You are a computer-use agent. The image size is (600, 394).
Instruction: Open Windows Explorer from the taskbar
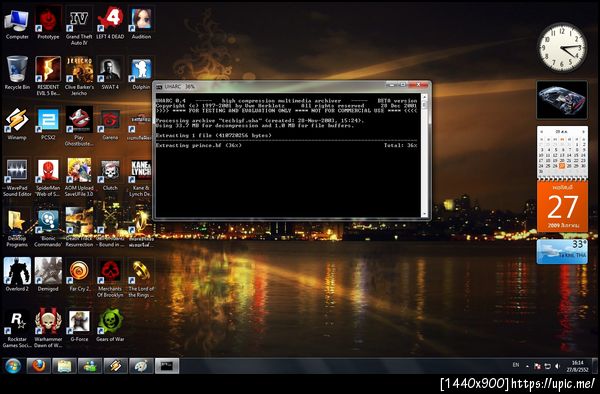[64, 366]
